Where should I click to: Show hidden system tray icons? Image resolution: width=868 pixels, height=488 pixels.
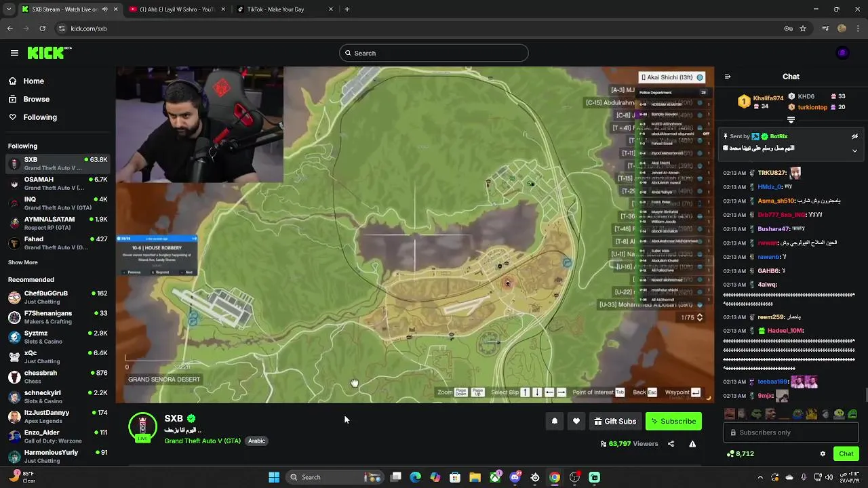coord(760,477)
